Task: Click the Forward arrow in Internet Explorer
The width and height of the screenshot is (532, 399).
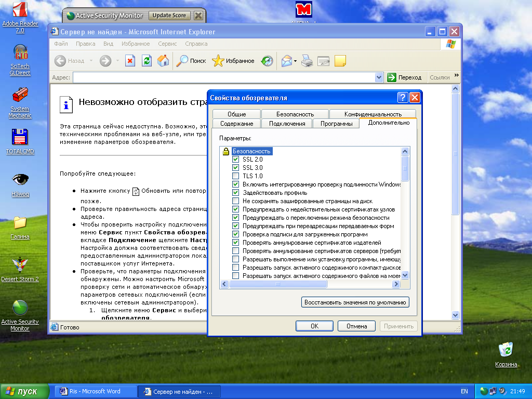Action: 105,61
